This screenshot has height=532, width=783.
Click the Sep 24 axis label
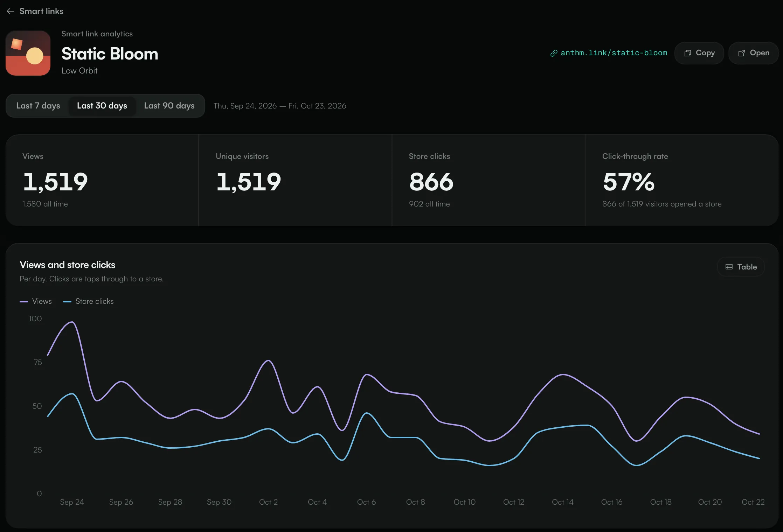coord(72,502)
